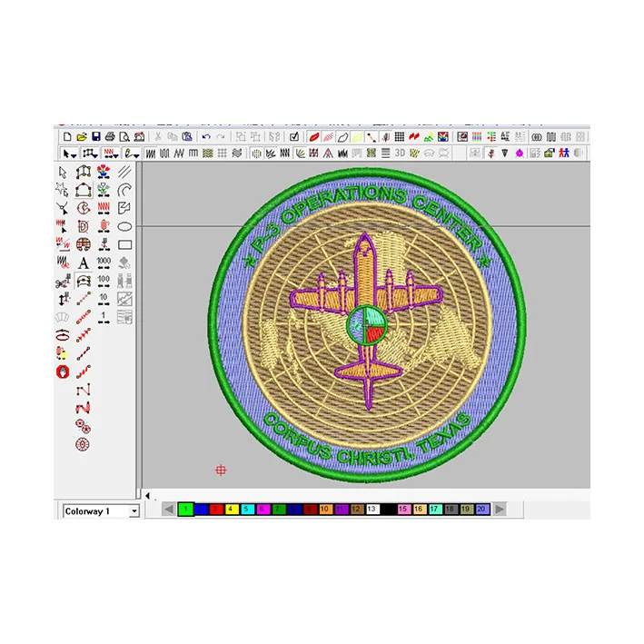Pick color 4 yellow swatch in the palette

click(232, 510)
